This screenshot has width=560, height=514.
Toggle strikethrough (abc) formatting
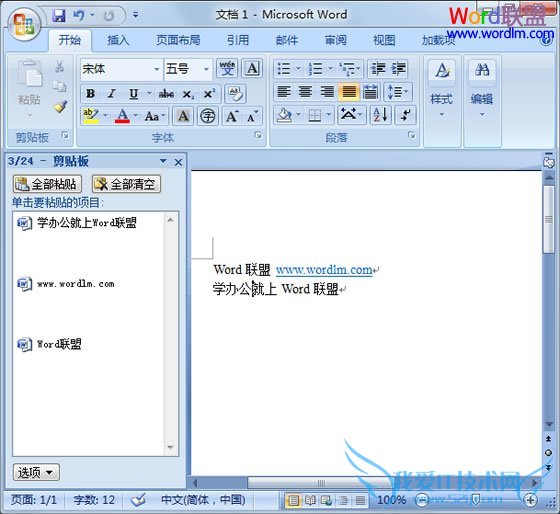tap(166, 94)
